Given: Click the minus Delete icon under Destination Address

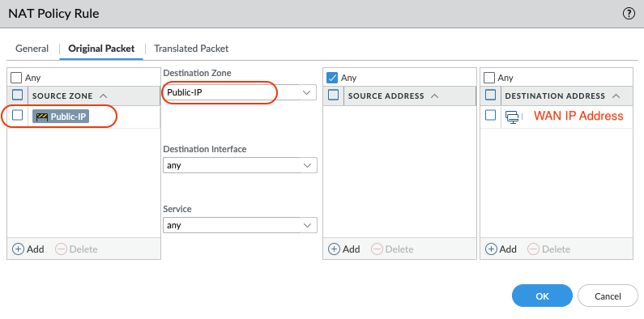Looking at the screenshot, I should 533,249.
